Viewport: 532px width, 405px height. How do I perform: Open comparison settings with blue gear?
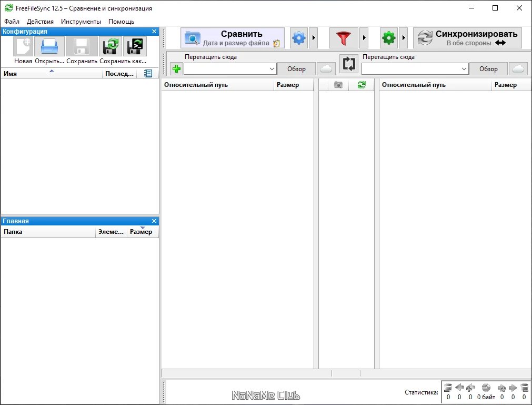[x=299, y=38]
